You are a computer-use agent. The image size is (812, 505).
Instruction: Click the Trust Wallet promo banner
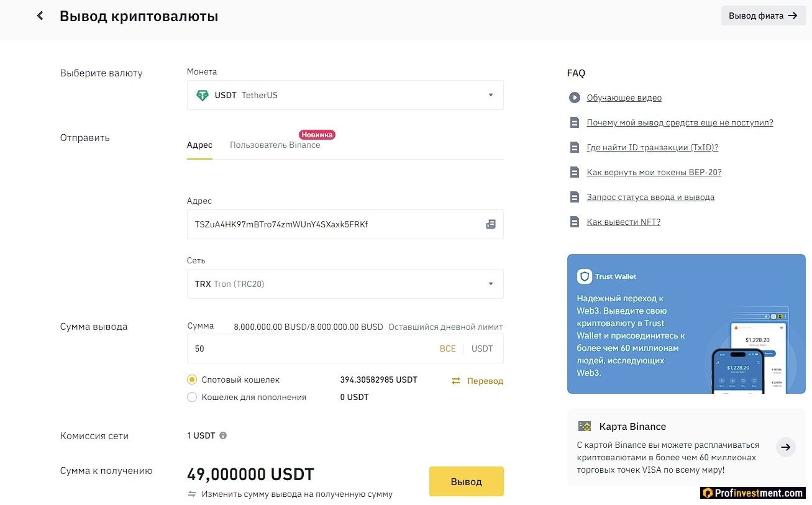click(687, 324)
